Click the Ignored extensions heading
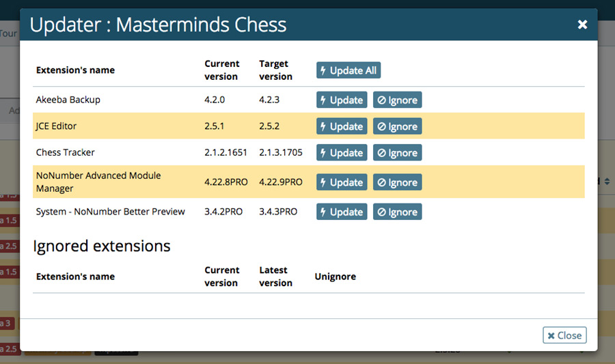 tap(102, 247)
